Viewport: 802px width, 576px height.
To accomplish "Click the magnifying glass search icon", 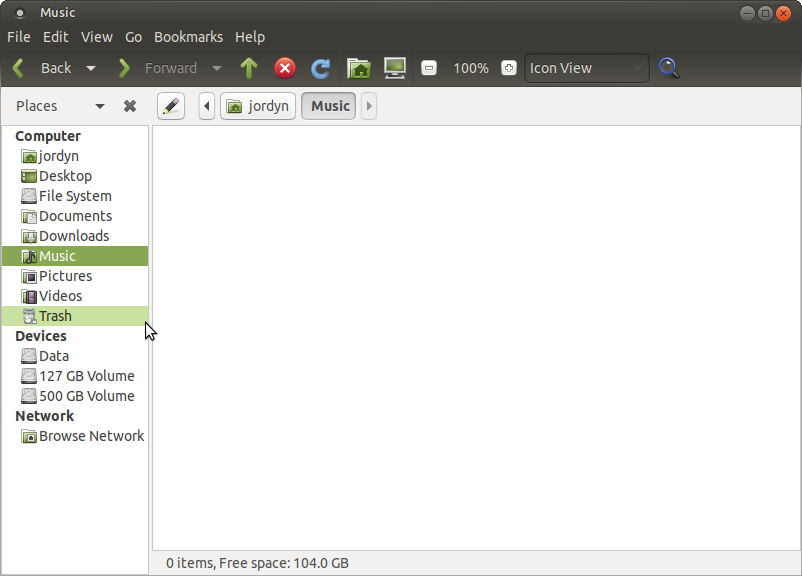I will [x=669, y=68].
